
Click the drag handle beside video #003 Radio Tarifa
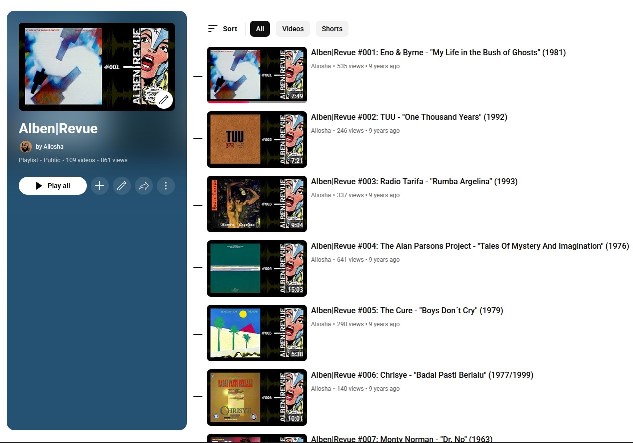[x=198, y=205]
